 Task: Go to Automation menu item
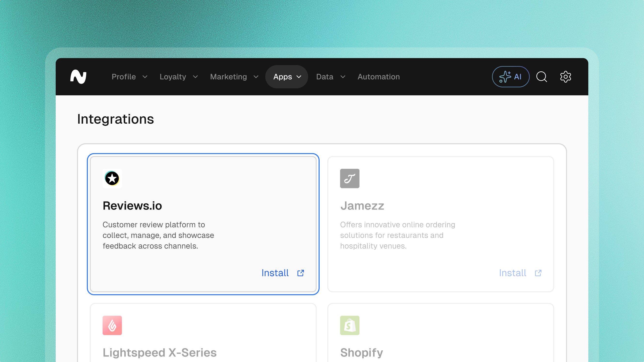[378, 77]
